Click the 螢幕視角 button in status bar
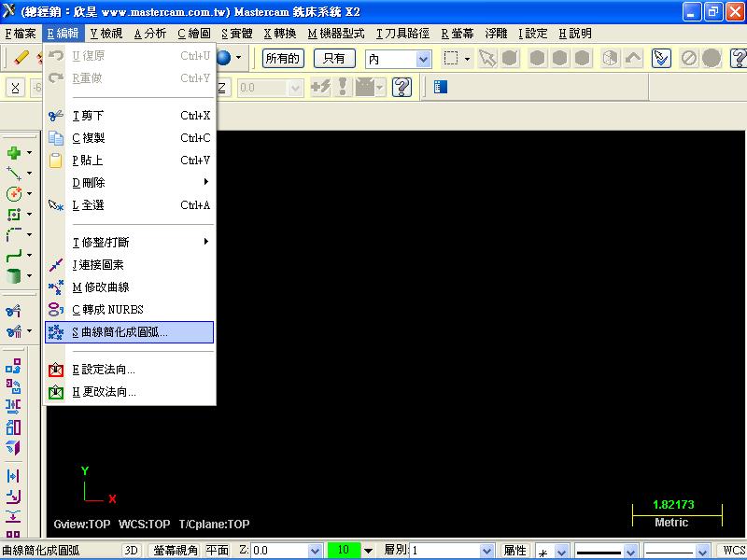The height and width of the screenshot is (560, 747). (176, 551)
